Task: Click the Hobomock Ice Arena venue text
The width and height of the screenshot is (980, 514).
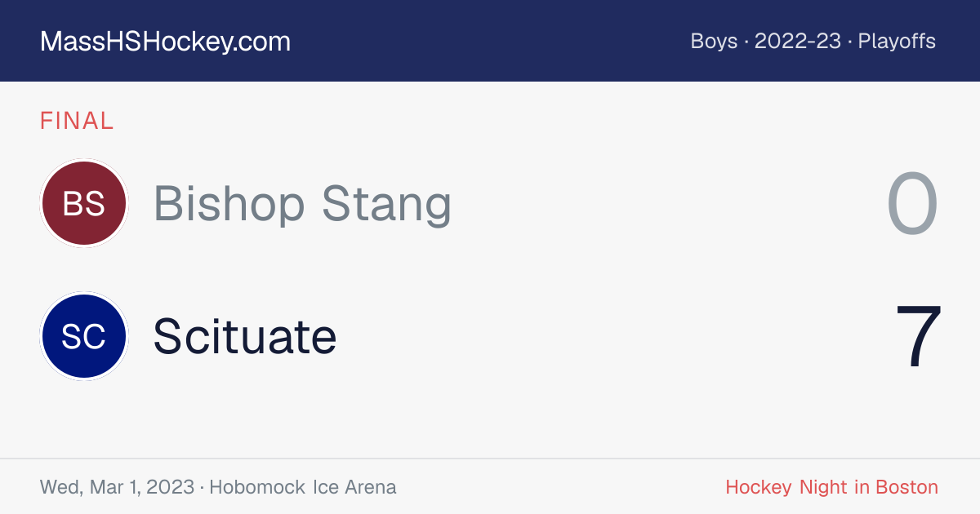Action: 303,487
